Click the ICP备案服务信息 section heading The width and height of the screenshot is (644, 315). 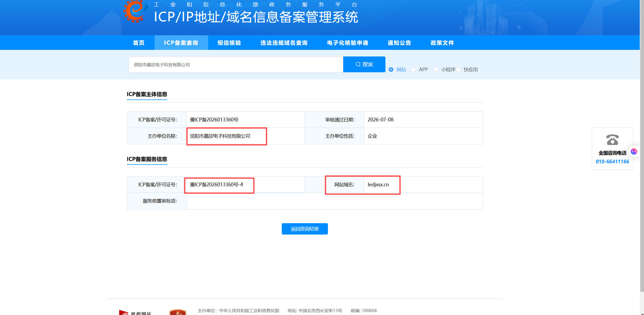[x=147, y=159]
